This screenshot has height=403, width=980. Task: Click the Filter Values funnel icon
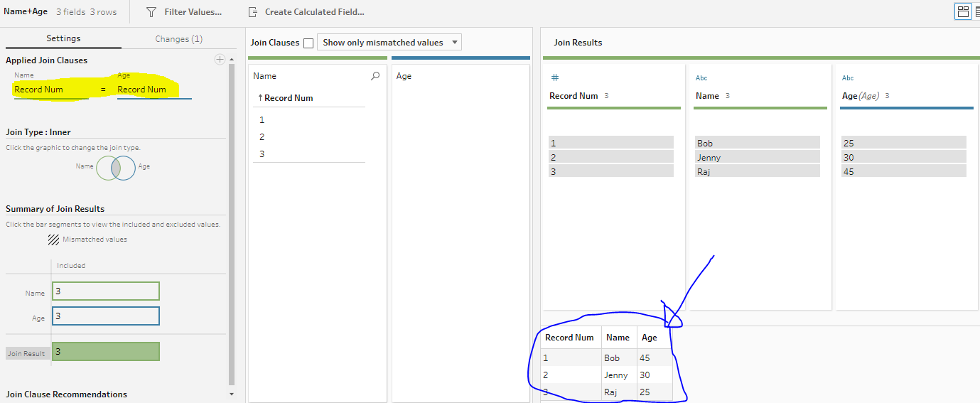151,12
